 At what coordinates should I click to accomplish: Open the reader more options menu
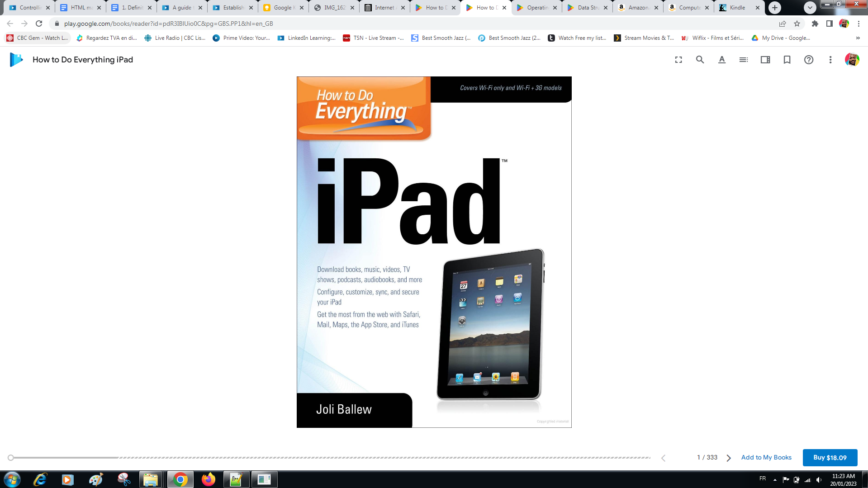click(x=830, y=60)
